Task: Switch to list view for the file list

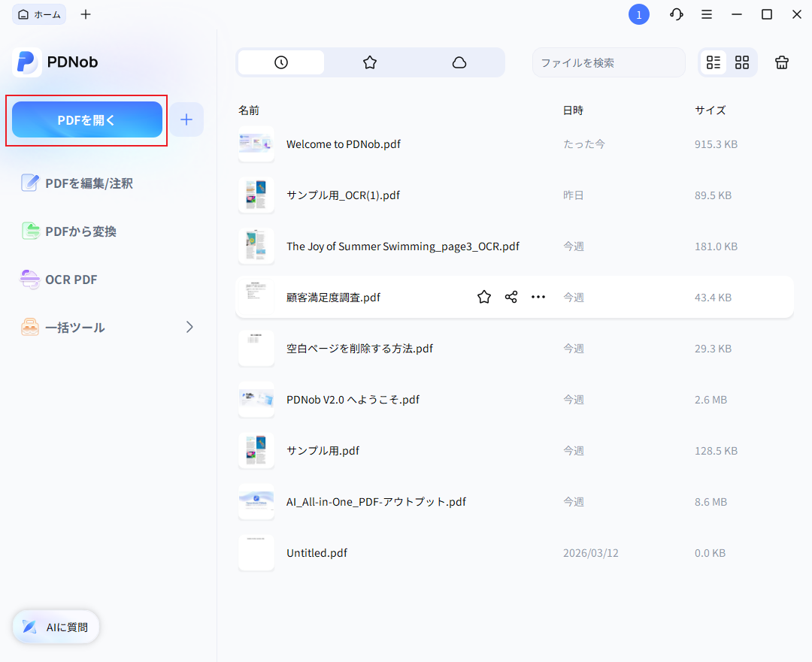Action: pos(714,62)
